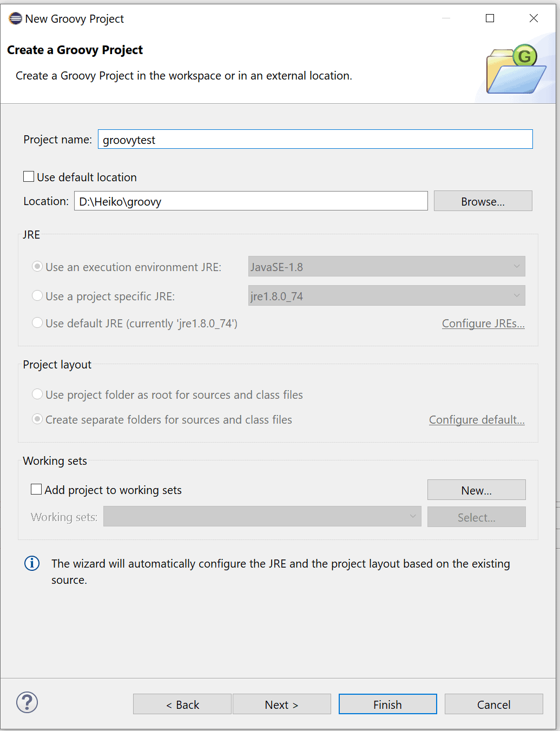Choose 'Use a project specific JRE' option
The height and width of the screenshot is (731, 560).
click(x=37, y=295)
